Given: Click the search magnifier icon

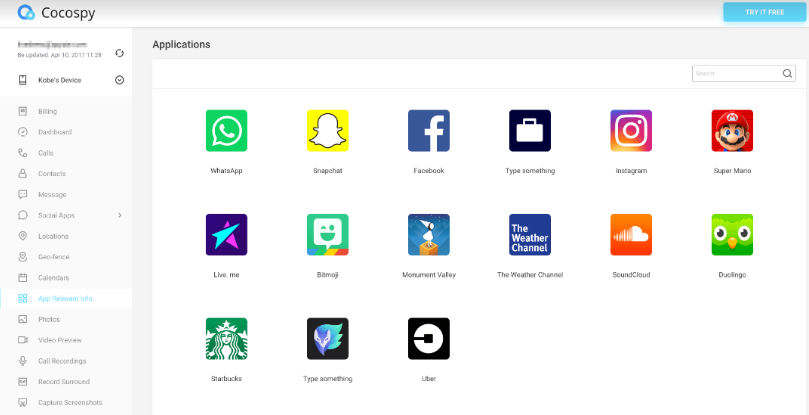Looking at the screenshot, I should (787, 73).
